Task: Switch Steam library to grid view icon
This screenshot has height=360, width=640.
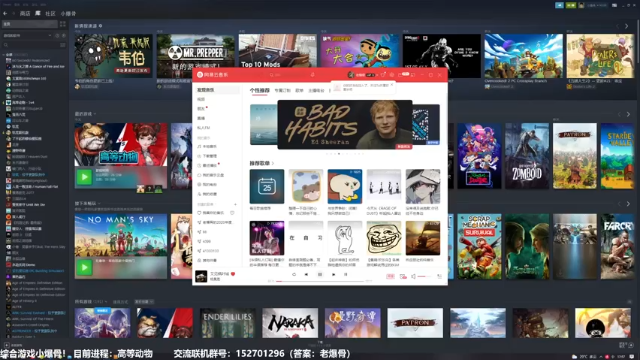Action: coord(62,24)
